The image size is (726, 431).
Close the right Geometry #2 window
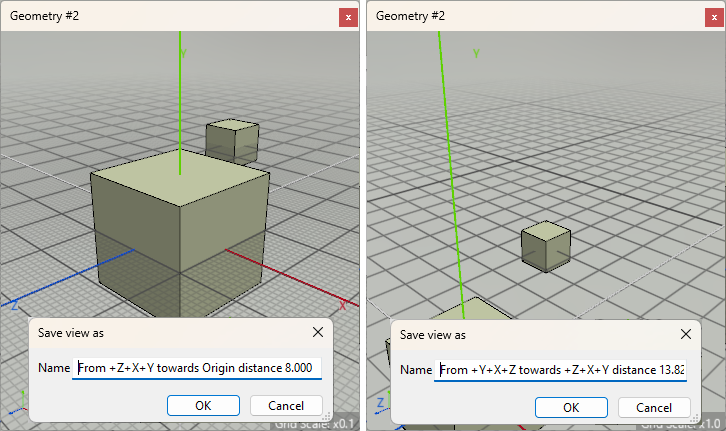[x=714, y=18]
